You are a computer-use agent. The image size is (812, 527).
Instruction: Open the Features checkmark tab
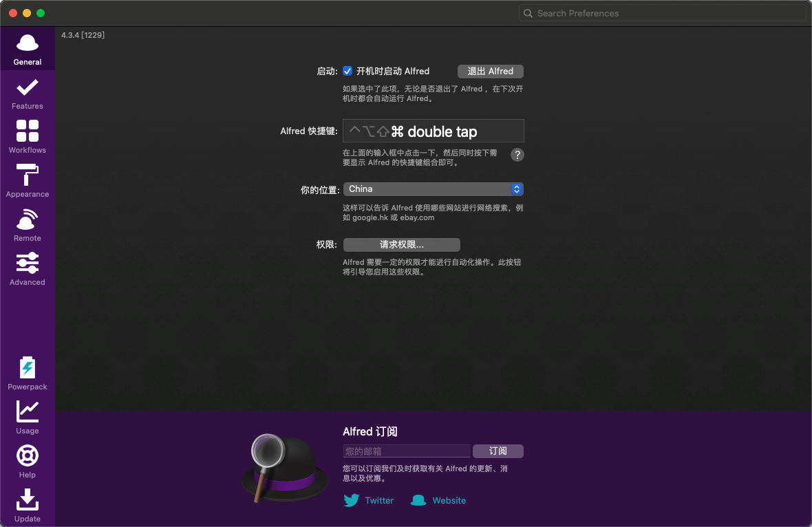point(28,94)
